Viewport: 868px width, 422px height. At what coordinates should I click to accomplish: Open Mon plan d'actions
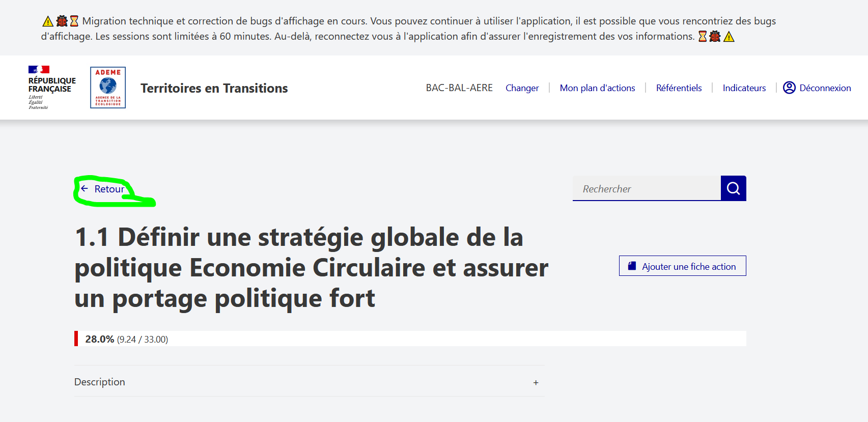[x=597, y=88]
